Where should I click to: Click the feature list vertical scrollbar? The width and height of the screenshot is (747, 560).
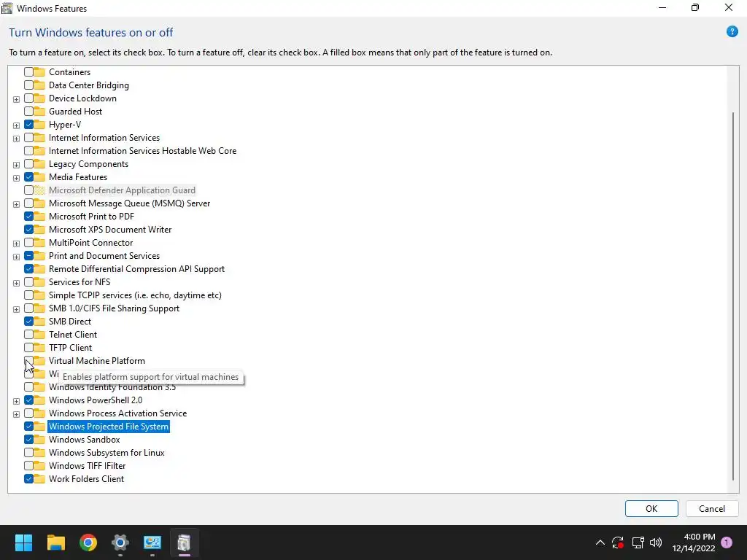(732, 296)
